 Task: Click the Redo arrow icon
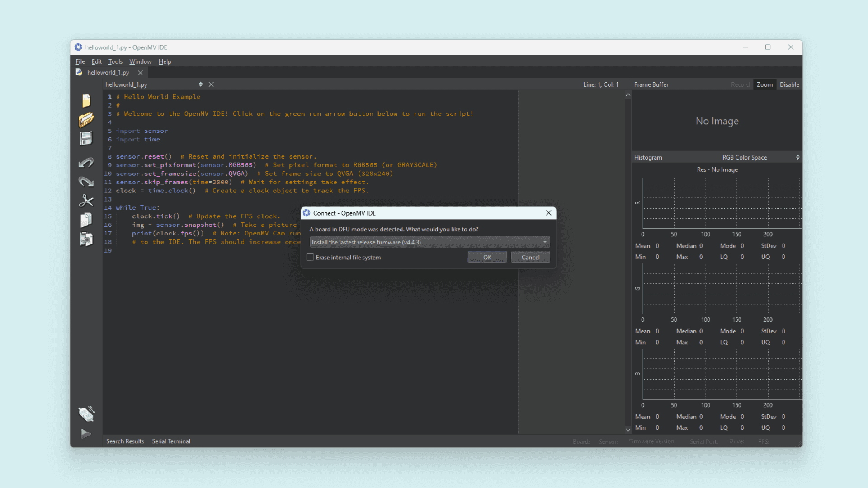point(86,182)
